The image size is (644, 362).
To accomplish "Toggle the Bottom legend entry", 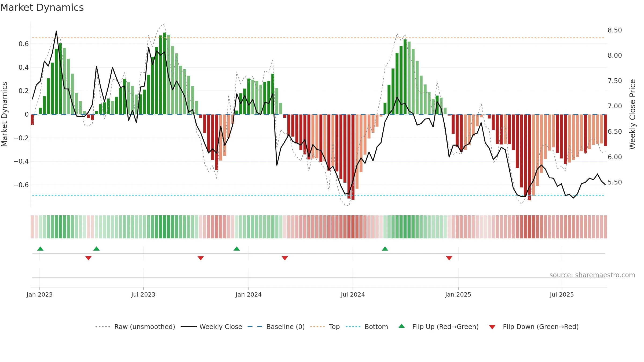I will click(x=367, y=327).
